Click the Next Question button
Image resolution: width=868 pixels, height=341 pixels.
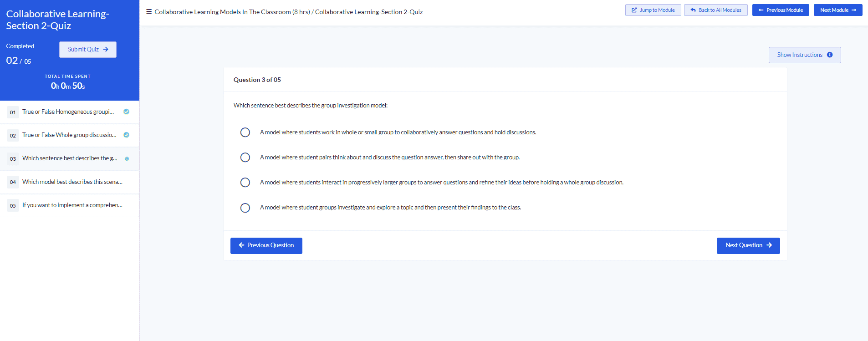pos(748,245)
